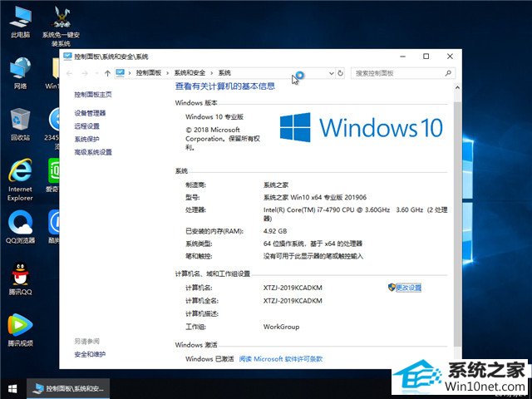The width and height of the screenshot is (532, 399).
Task: Click the 系统 breadcrumb
Action: click(x=224, y=73)
